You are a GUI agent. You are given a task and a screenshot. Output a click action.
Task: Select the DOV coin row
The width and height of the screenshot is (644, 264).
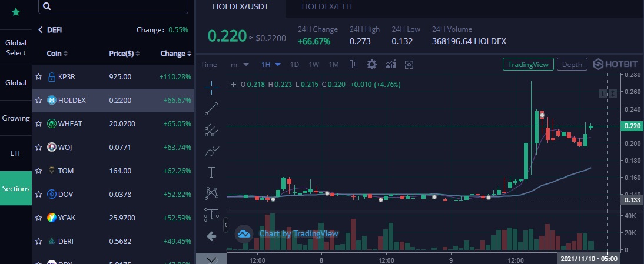pyautogui.click(x=114, y=194)
